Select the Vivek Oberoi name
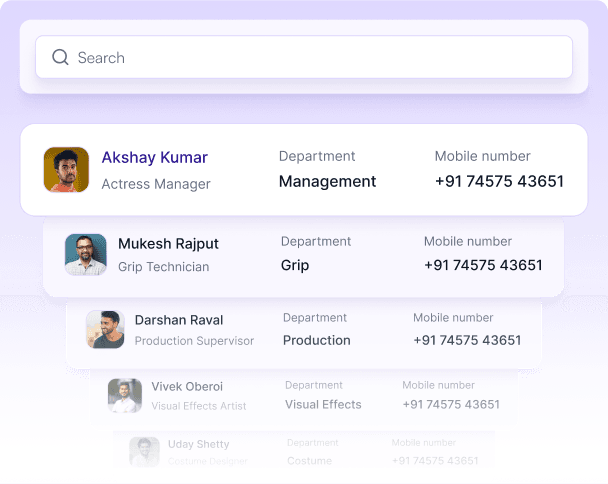The height and width of the screenshot is (484, 608). point(187,386)
